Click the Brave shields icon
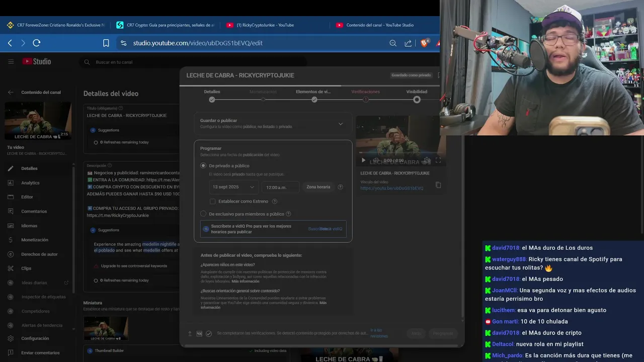Viewport: 644px width, 362px height. coord(424,43)
